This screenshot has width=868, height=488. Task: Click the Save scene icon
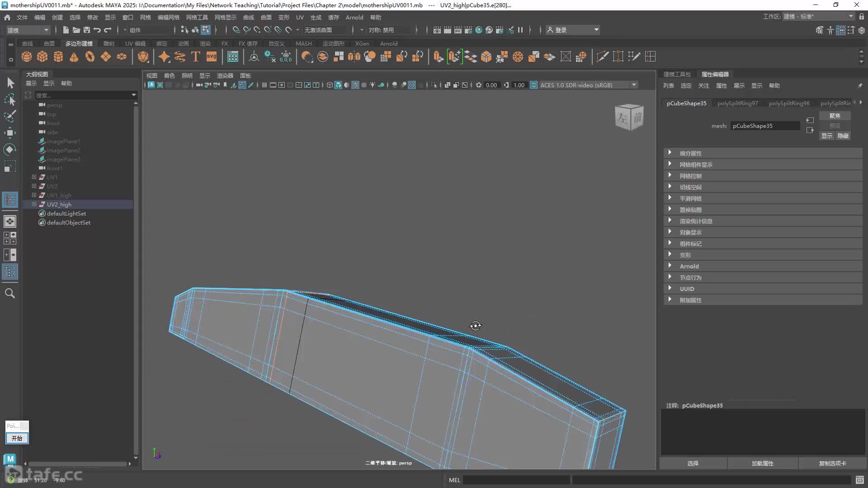pos(87,30)
